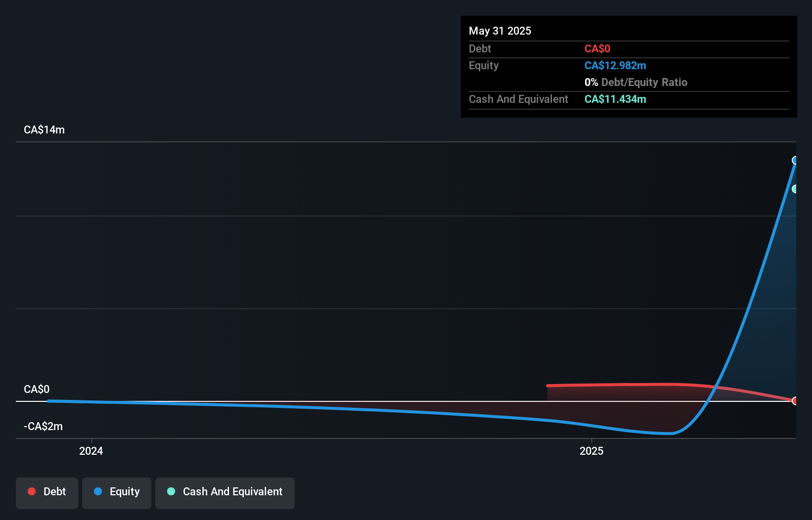The width and height of the screenshot is (812, 520).
Task: Click the Equity marker at the chart's start
Action: pyautogui.click(x=48, y=401)
